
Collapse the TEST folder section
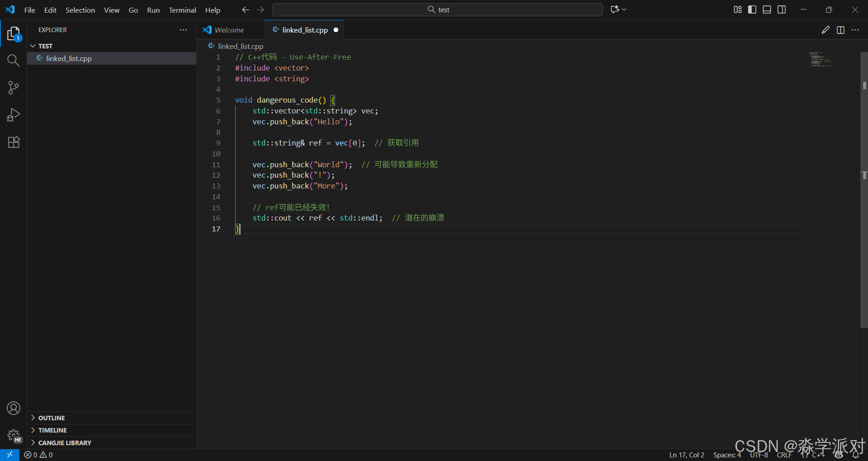click(112, 46)
